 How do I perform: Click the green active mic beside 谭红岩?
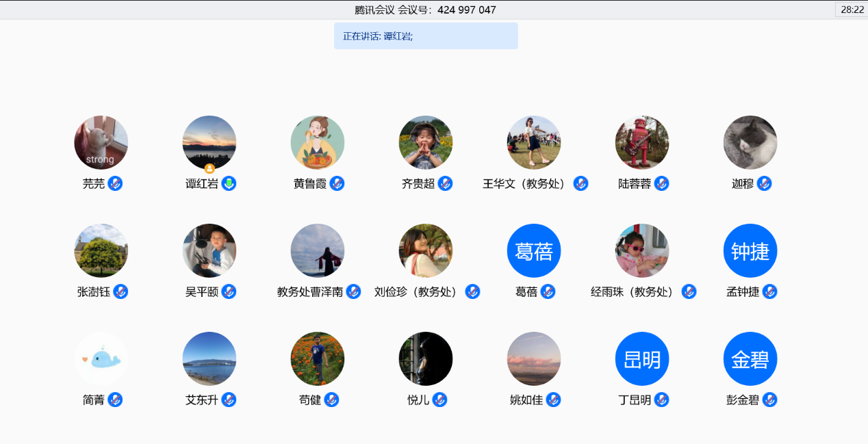click(x=229, y=183)
